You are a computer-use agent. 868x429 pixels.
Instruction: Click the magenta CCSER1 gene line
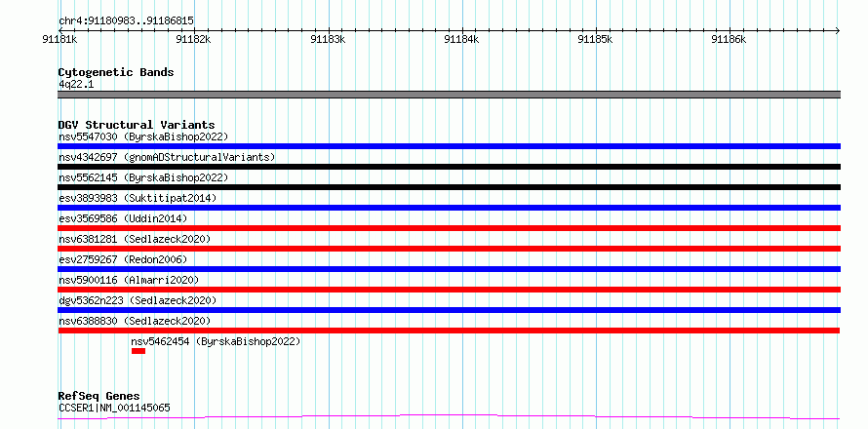coord(449,416)
